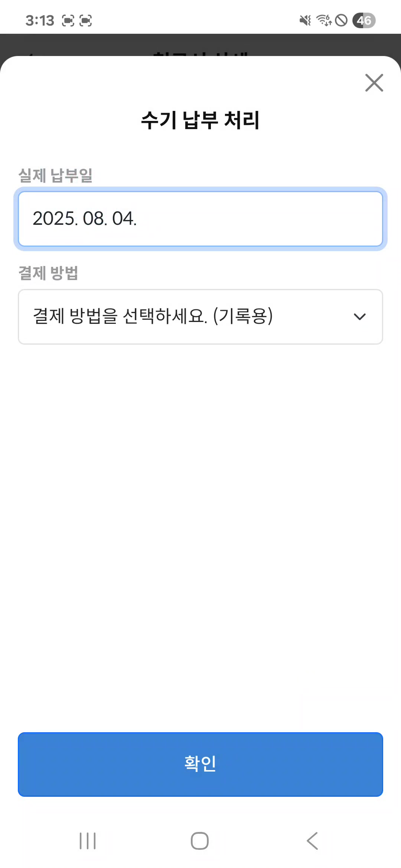Confirm with the 확인 button
The height and width of the screenshot is (868, 401).
(x=200, y=764)
